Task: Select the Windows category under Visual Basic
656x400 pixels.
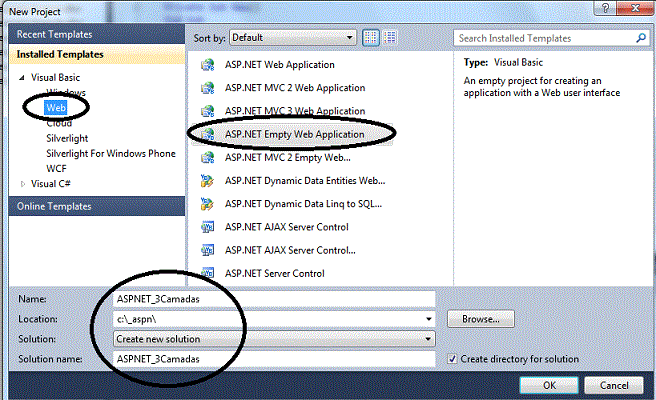Action: click(66, 92)
